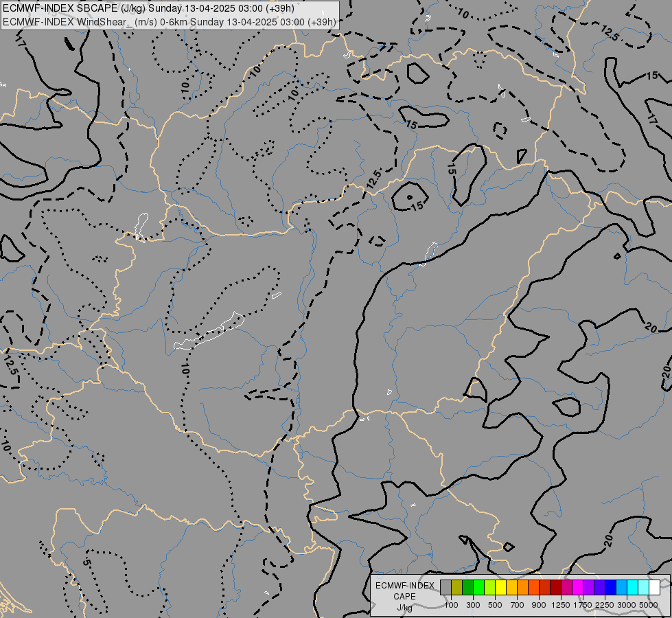Click the legend value 5000

[649, 605]
